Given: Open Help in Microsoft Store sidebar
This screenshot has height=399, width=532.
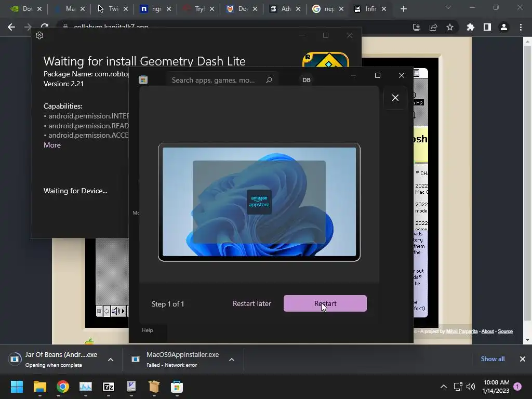Looking at the screenshot, I should pos(147,330).
